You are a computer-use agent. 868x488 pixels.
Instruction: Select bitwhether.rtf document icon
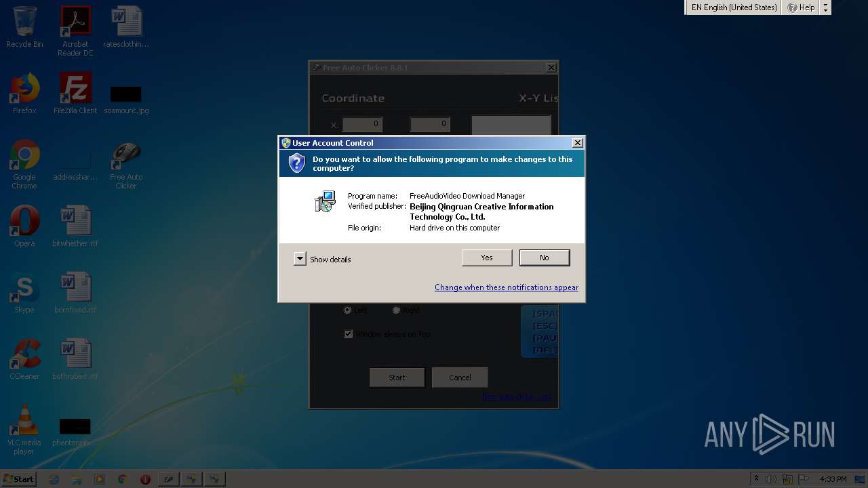pyautogui.click(x=75, y=226)
